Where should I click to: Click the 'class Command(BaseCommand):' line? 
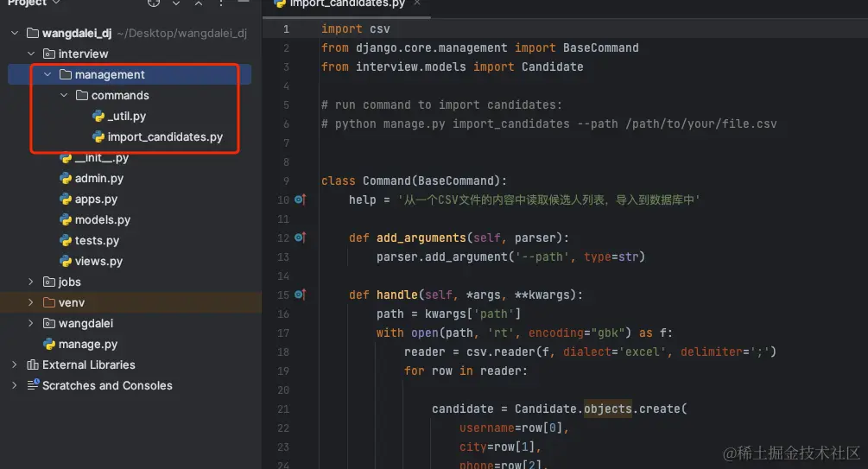(x=414, y=181)
